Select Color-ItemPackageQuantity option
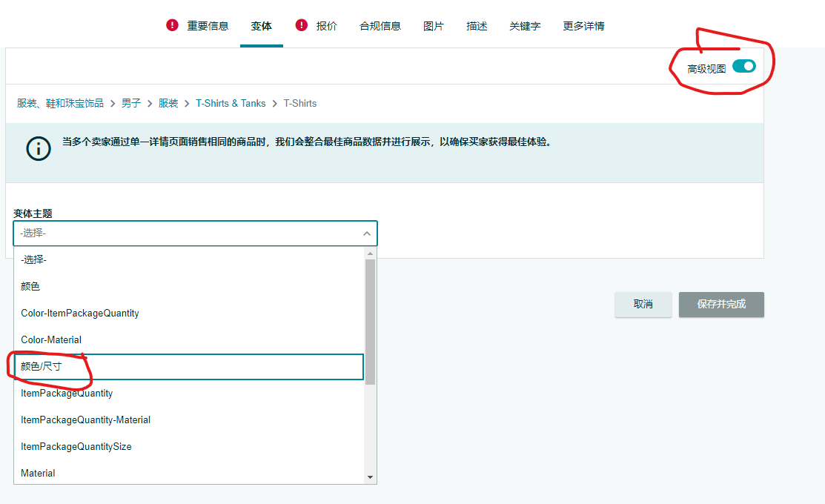Viewport: 825px width, 504px height. [x=189, y=313]
